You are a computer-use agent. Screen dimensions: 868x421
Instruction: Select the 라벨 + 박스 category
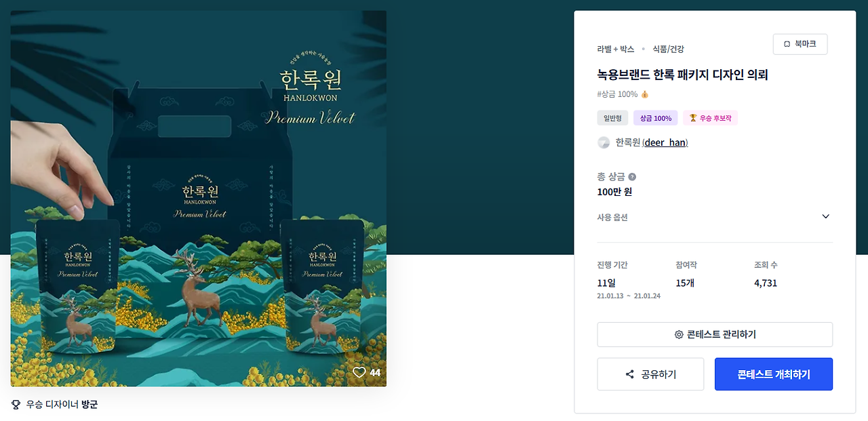click(x=616, y=49)
